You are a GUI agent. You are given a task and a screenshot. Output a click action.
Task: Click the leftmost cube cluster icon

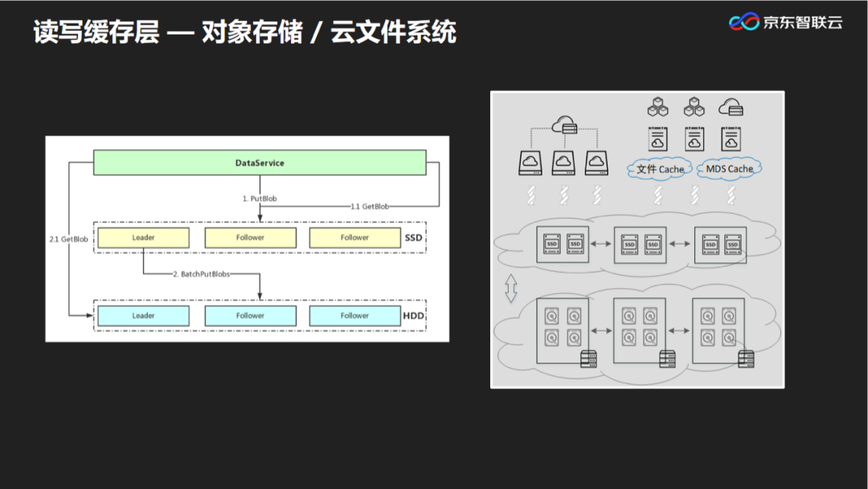[657, 107]
